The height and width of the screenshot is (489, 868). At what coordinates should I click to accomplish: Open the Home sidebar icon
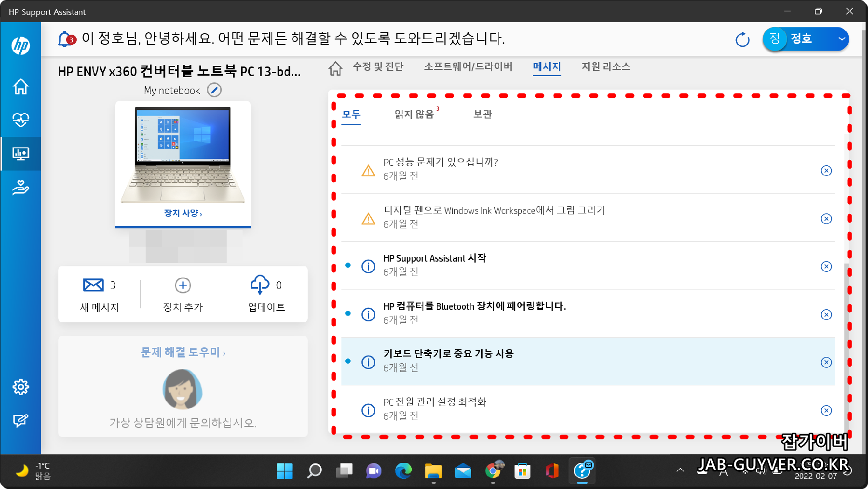pos(21,87)
